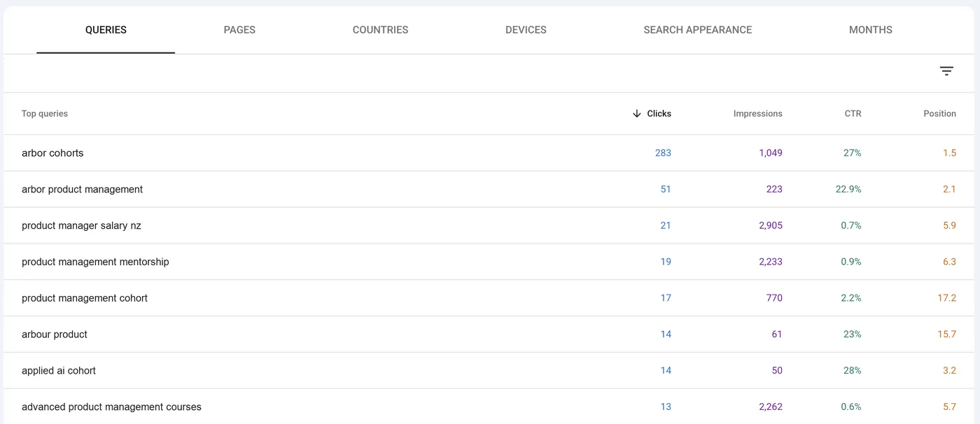This screenshot has height=424, width=980.
Task: Click the 17 clicks value
Action: [x=666, y=298]
